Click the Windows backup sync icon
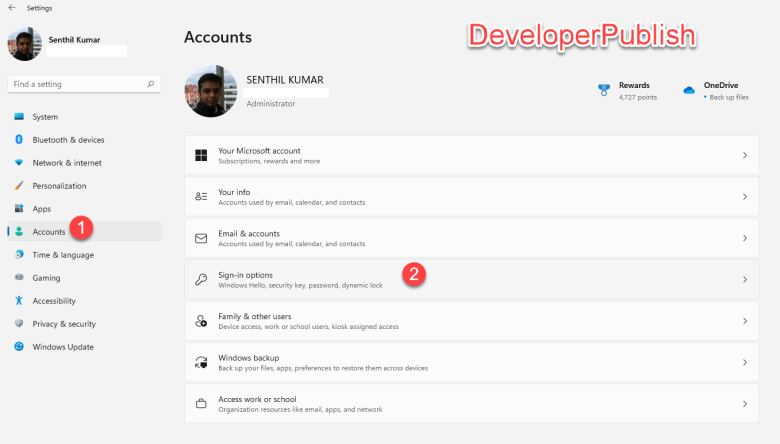 click(x=201, y=362)
